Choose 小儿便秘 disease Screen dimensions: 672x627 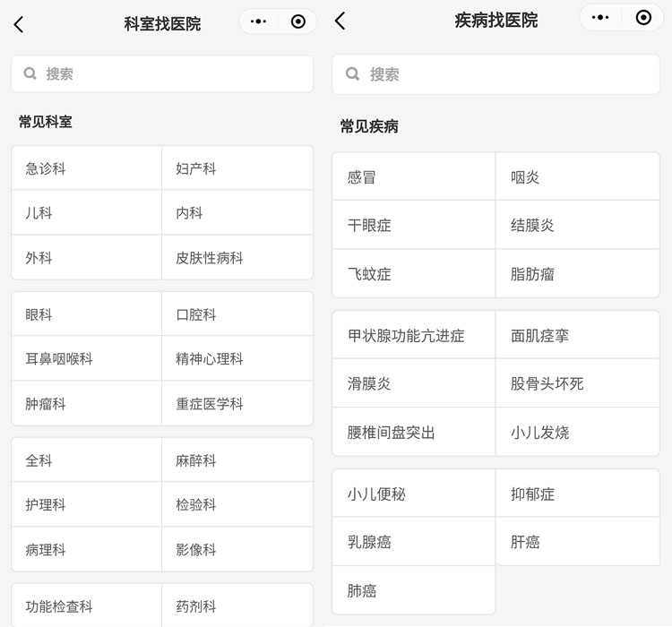pos(414,494)
